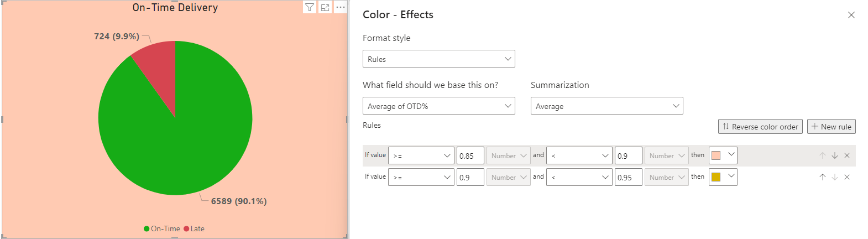The image size is (868, 239).
Task: Add a New rule
Action: [x=832, y=127]
